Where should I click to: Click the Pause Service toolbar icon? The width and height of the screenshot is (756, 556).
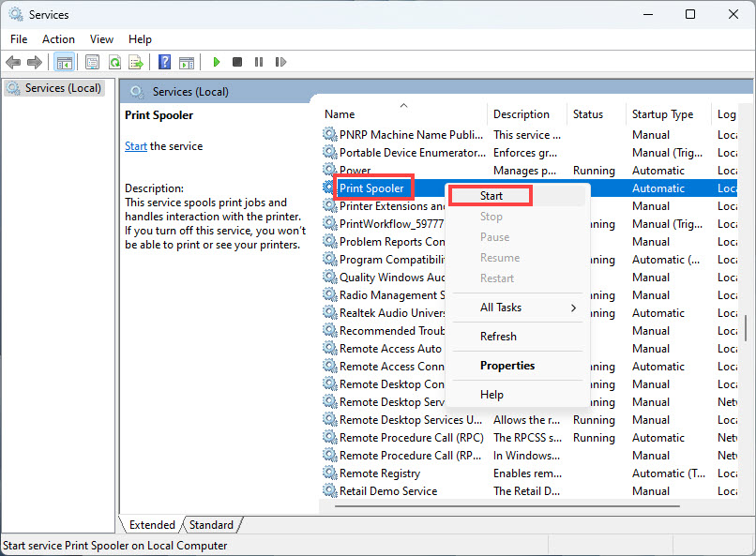[259, 62]
